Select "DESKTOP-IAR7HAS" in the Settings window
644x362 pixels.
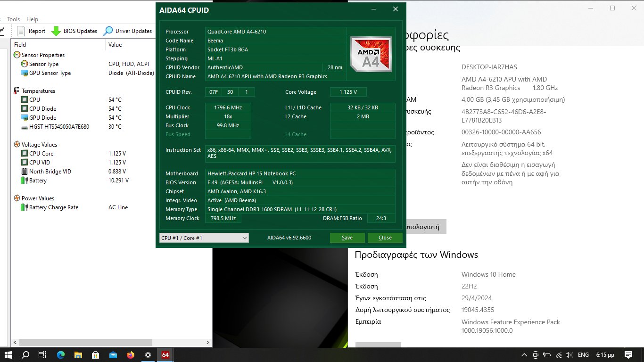click(x=489, y=67)
